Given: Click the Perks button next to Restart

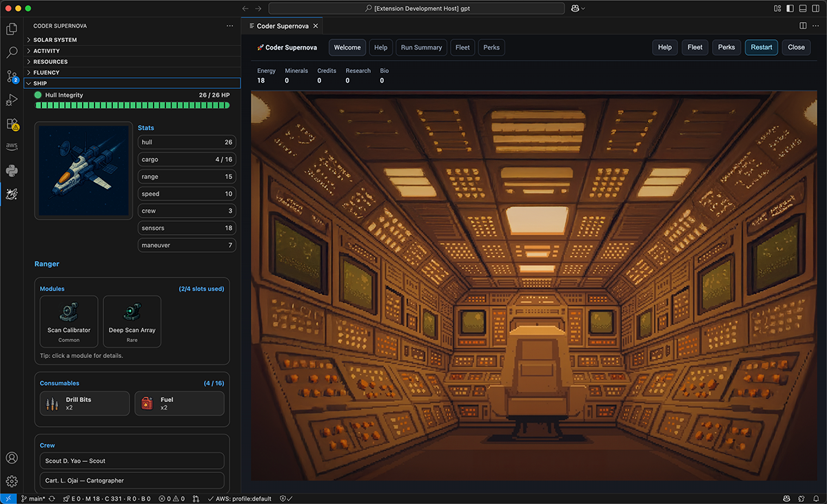Looking at the screenshot, I should coord(726,48).
